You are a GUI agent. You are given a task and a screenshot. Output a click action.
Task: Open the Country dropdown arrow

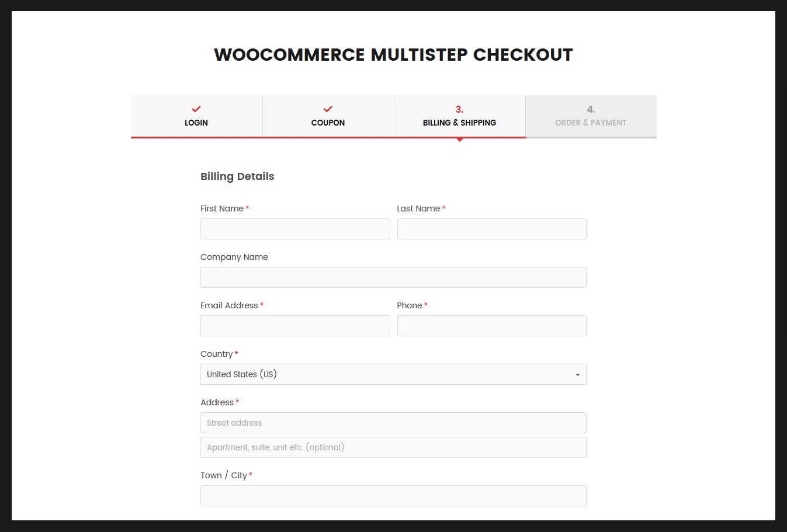[x=578, y=374]
